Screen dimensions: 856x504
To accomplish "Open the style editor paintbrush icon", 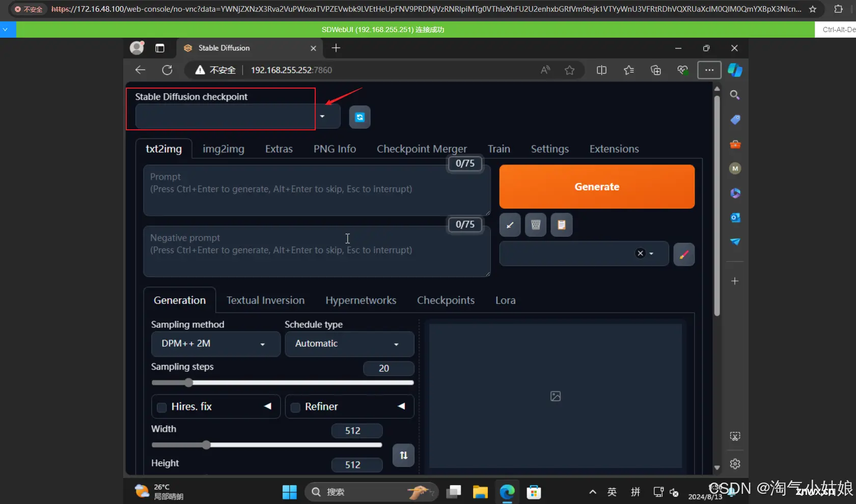I will click(x=684, y=254).
